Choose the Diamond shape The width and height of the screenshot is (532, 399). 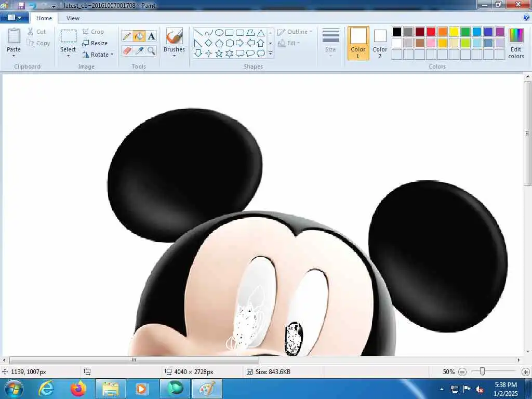point(209,43)
